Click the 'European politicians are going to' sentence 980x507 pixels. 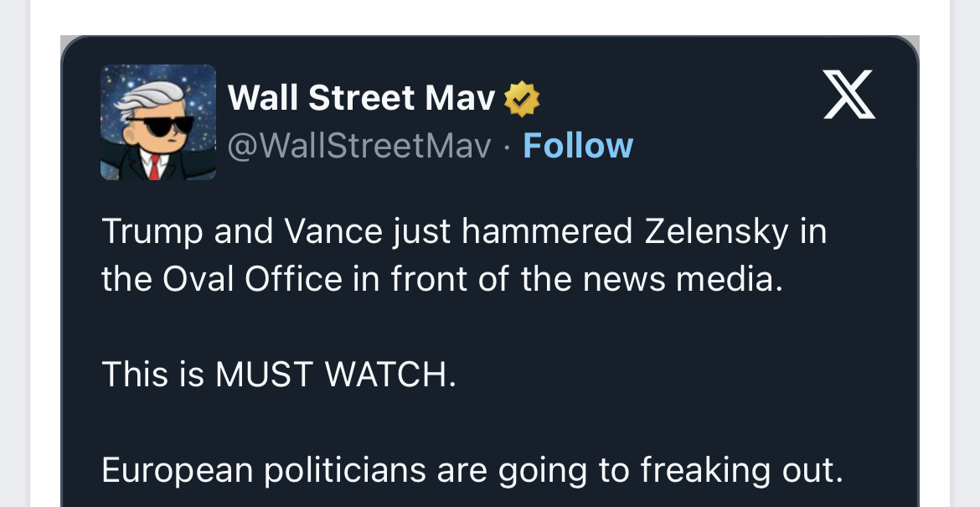tap(472, 470)
